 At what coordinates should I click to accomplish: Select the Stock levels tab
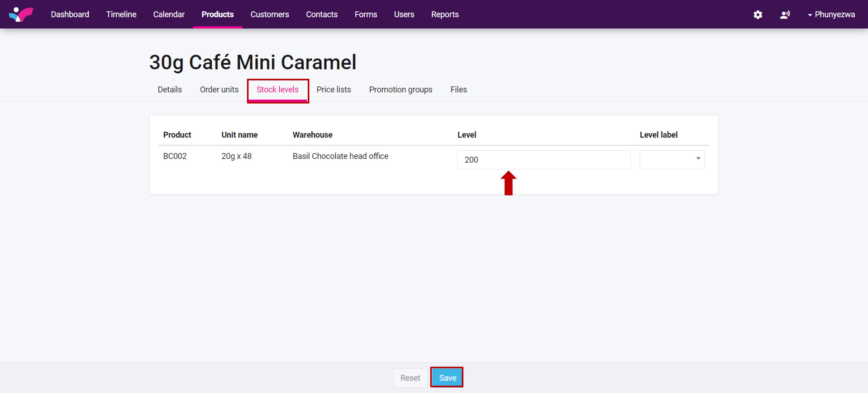277,89
